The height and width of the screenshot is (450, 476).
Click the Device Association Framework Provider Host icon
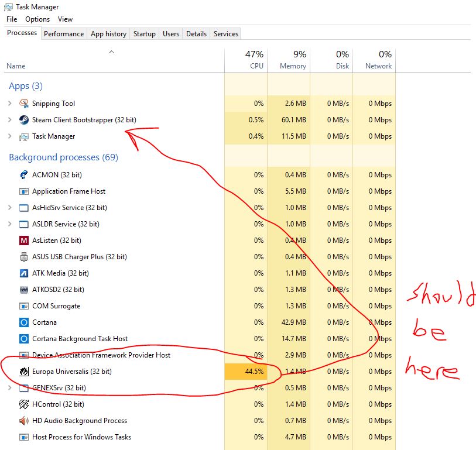(24, 355)
